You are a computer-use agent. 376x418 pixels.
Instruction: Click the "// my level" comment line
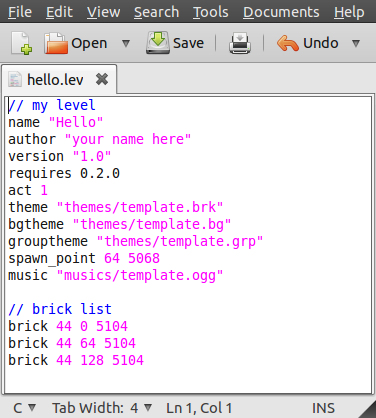tap(52, 105)
